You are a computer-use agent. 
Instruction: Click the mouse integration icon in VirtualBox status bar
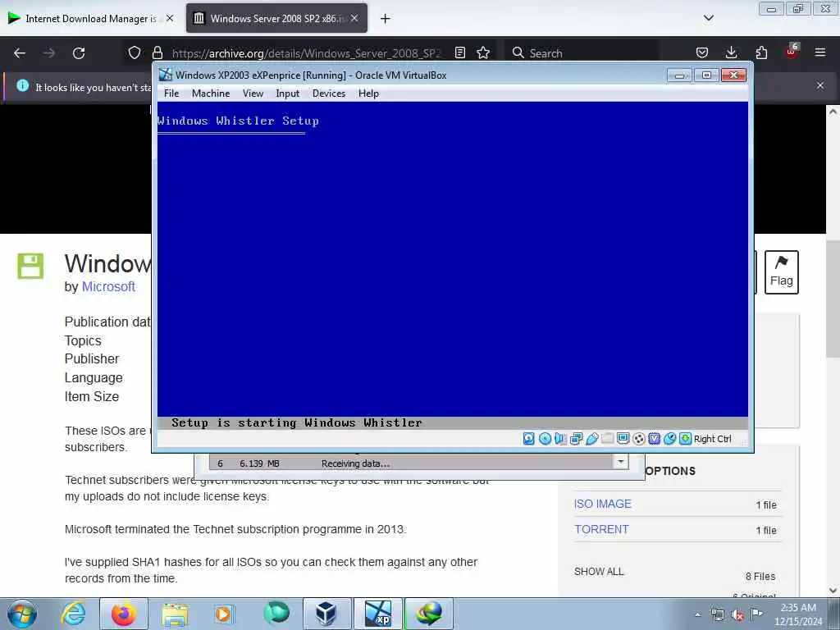click(x=669, y=439)
